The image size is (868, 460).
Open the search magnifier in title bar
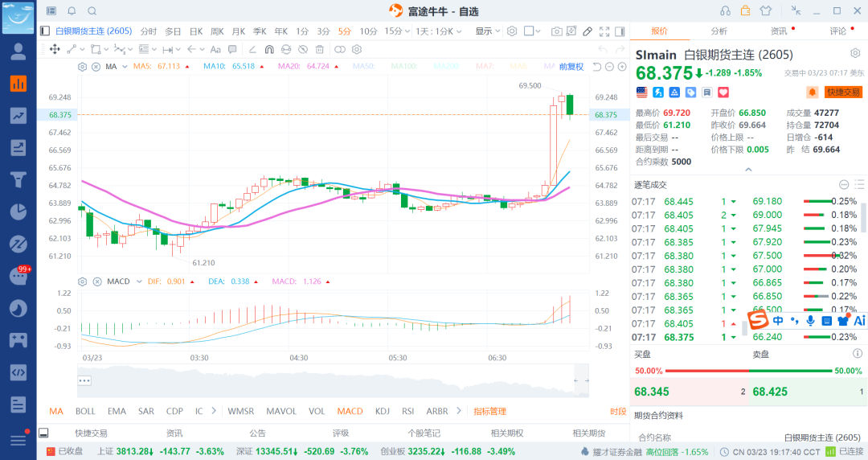(92, 10)
